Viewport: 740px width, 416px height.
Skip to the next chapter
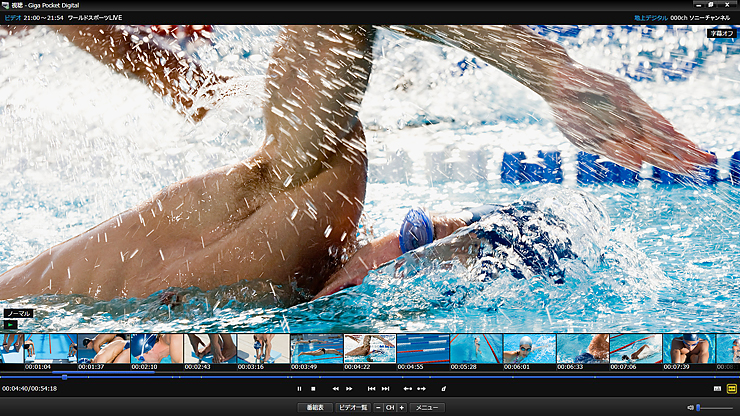point(385,388)
